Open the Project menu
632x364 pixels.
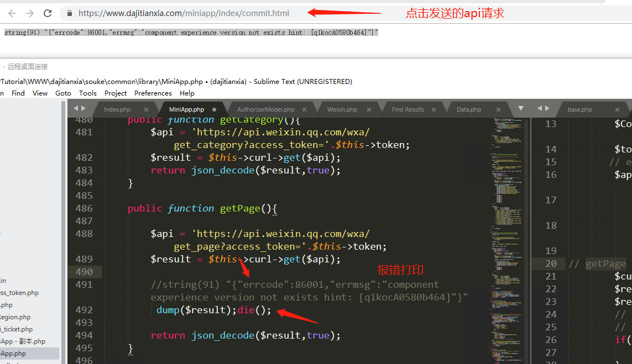click(x=115, y=93)
